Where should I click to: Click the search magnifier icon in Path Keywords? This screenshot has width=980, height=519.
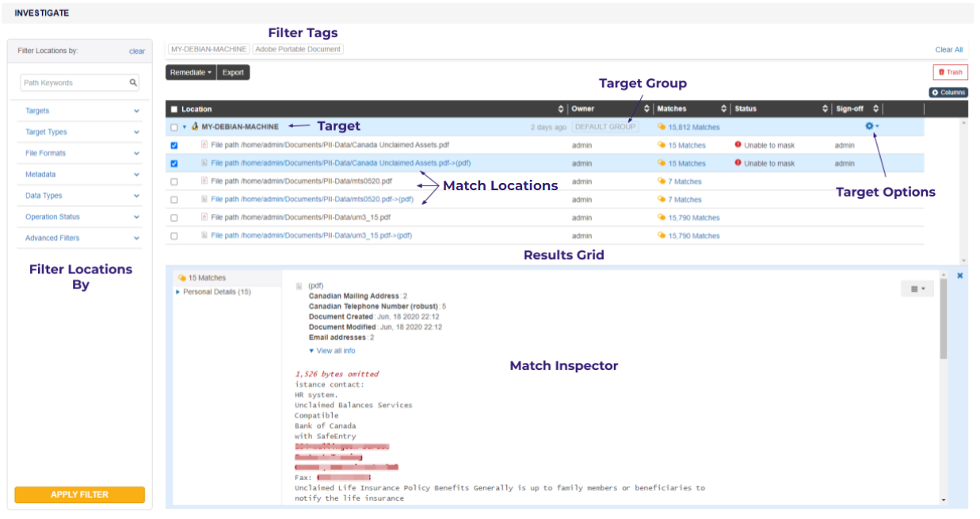(133, 82)
